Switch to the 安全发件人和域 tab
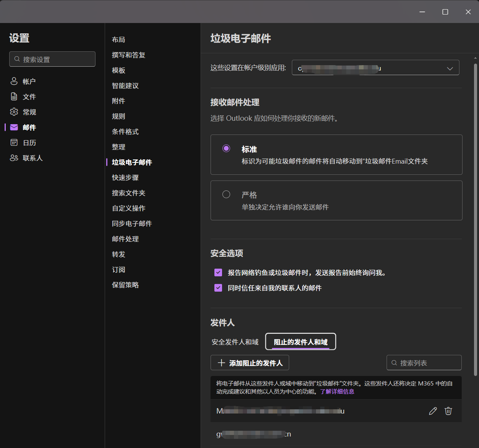Viewport: 479px width, 448px height. coord(235,342)
